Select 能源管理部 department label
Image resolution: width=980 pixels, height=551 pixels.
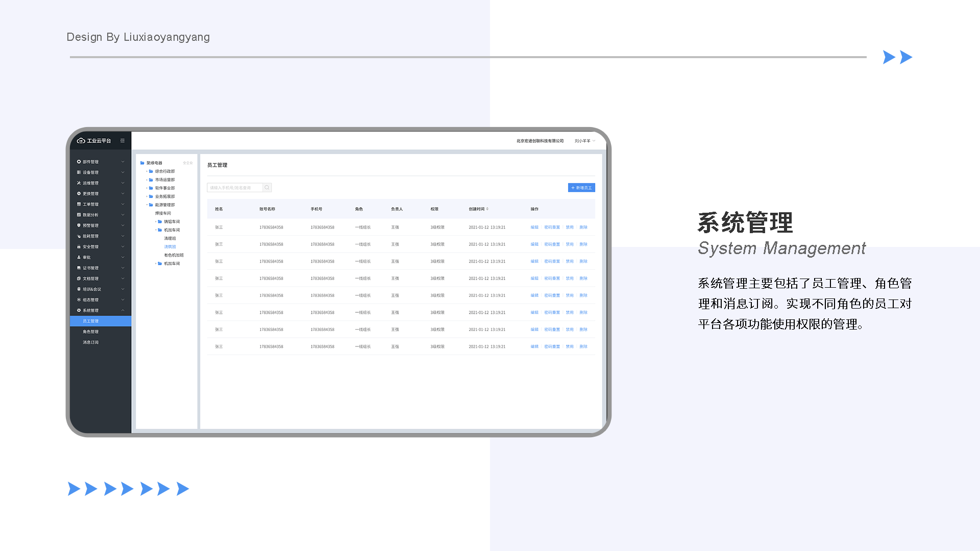pyautogui.click(x=165, y=205)
